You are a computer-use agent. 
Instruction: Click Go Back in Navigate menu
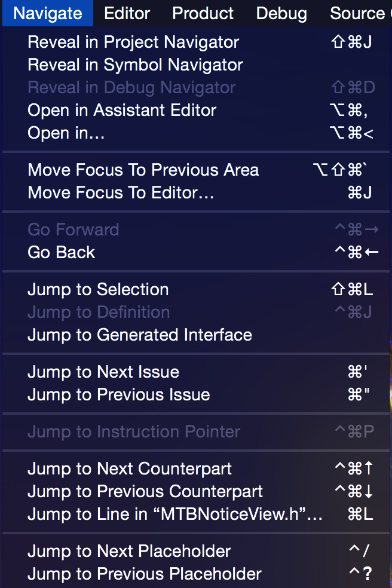62,253
